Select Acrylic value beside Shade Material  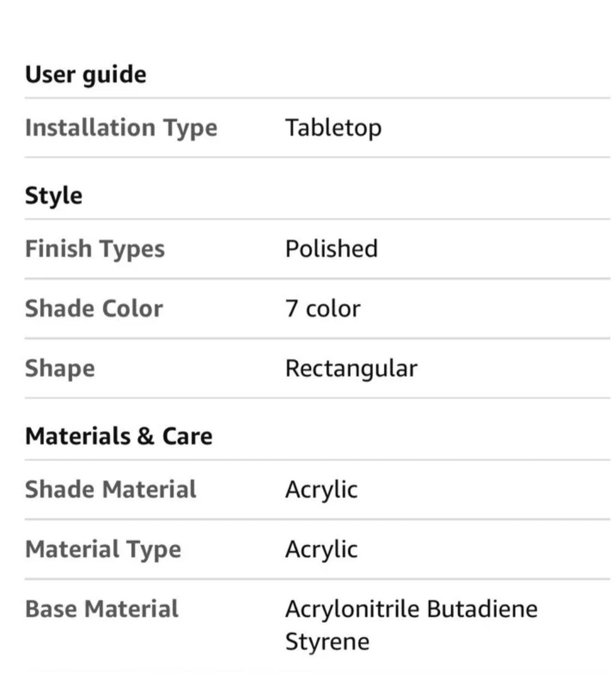(x=321, y=490)
